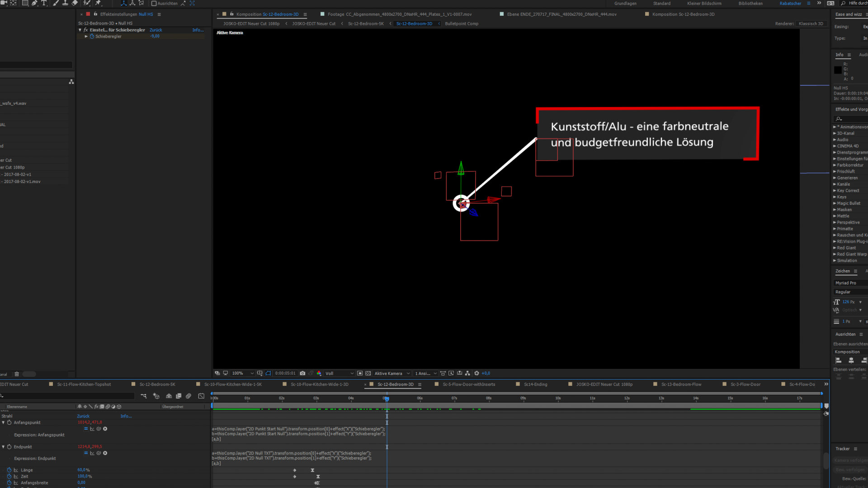Click the pick whip for Anfangspunkt expression
This screenshot has width=868, height=488.
99,429
